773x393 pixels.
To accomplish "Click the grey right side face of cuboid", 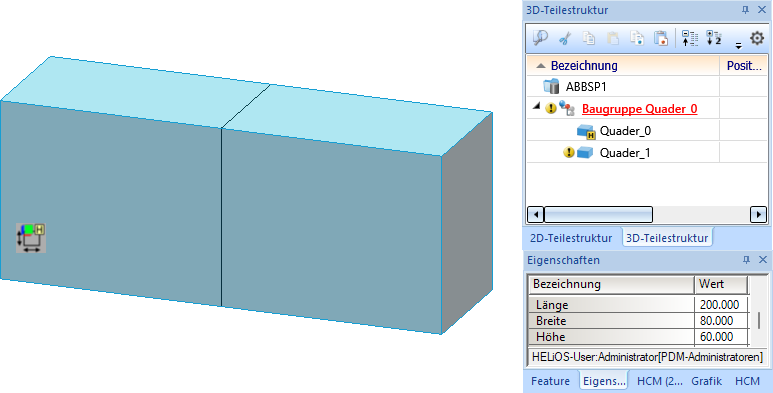I will coord(467,222).
